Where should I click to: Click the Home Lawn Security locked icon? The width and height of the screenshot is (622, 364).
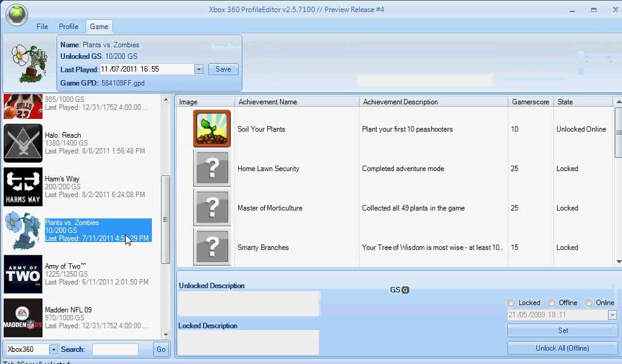[x=212, y=168]
